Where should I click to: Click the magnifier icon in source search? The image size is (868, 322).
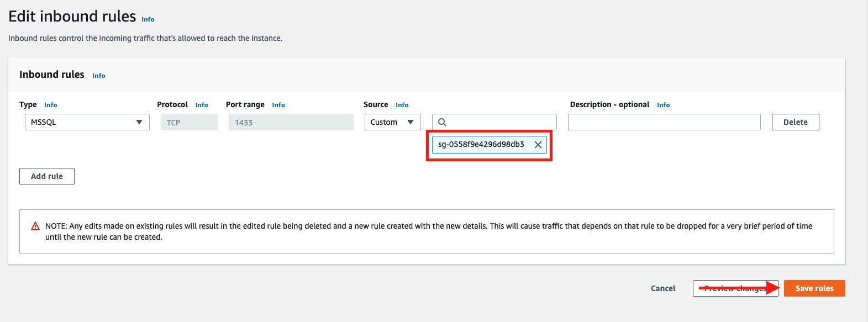[x=442, y=122]
